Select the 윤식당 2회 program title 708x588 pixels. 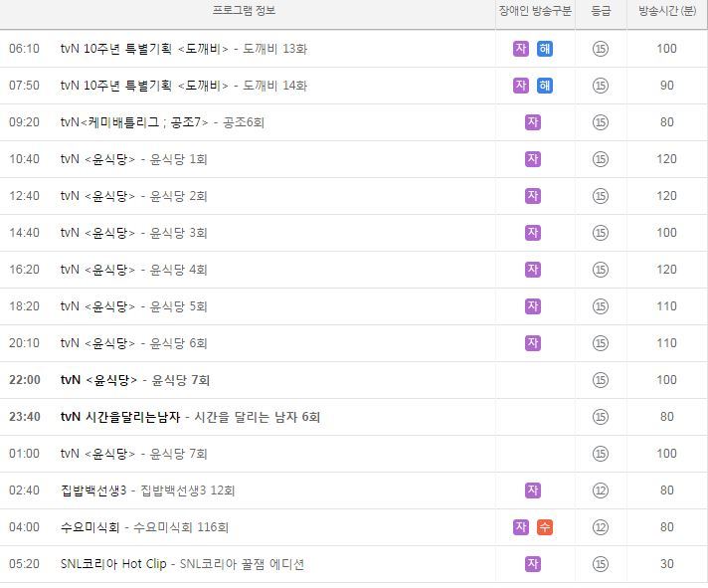pos(133,196)
